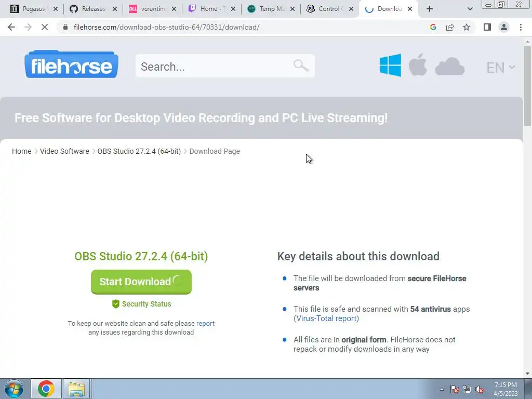The width and height of the screenshot is (532, 399).
Task: Close the active Download tab
Action: [x=410, y=9]
